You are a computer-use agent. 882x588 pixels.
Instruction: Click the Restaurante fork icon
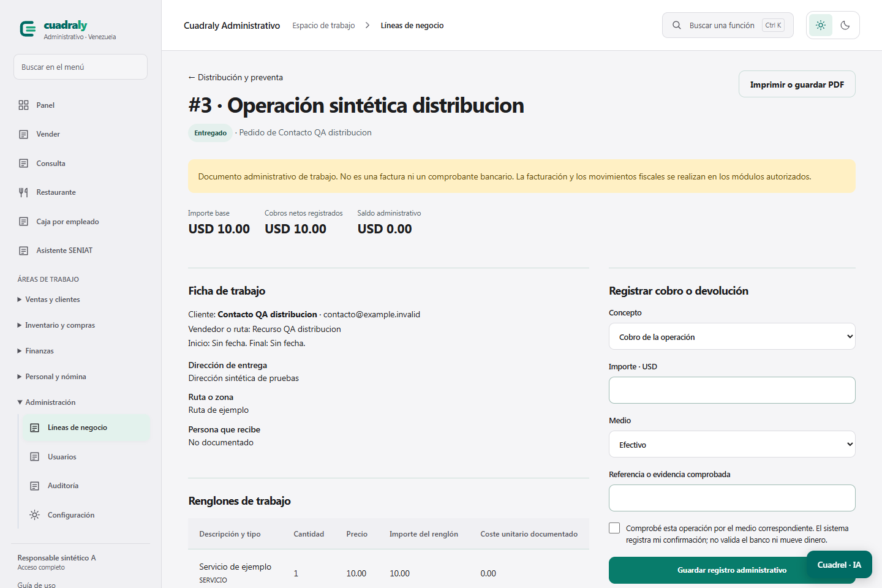point(23,192)
